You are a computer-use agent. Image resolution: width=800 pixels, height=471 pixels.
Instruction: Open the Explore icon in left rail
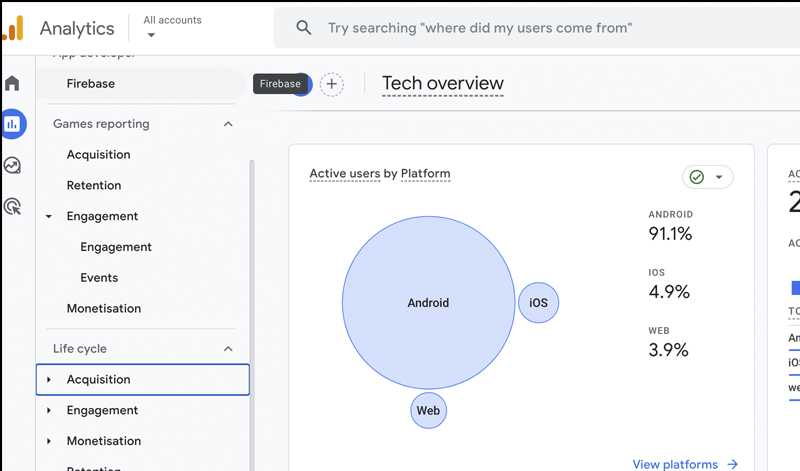[x=13, y=166]
